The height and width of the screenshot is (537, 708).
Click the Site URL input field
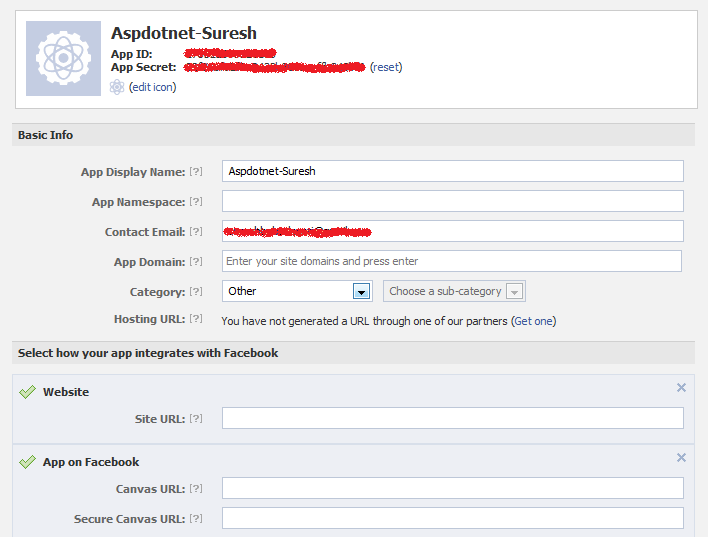[x=453, y=418]
